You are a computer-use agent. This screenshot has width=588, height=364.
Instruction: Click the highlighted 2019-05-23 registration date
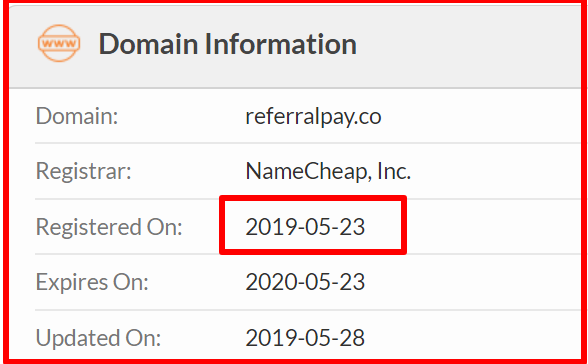click(x=305, y=227)
